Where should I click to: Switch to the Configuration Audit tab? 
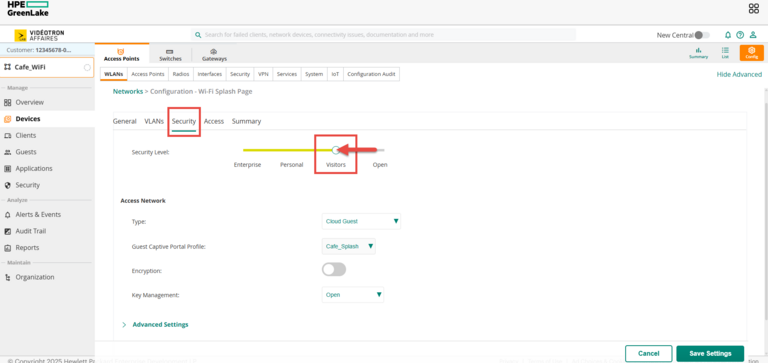coord(371,74)
